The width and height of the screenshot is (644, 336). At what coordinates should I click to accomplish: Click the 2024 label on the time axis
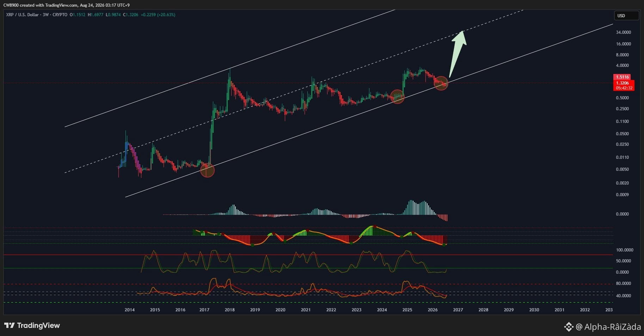click(x=382, y=310)
